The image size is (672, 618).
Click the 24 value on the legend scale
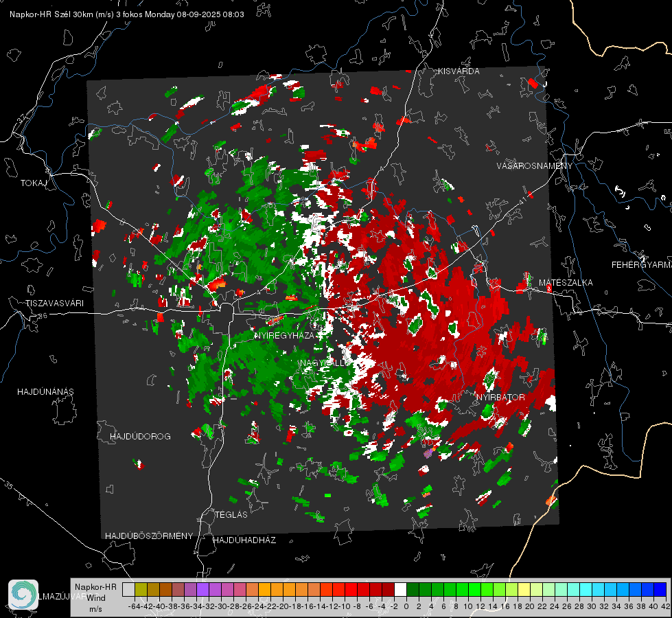tap(555, 606)
